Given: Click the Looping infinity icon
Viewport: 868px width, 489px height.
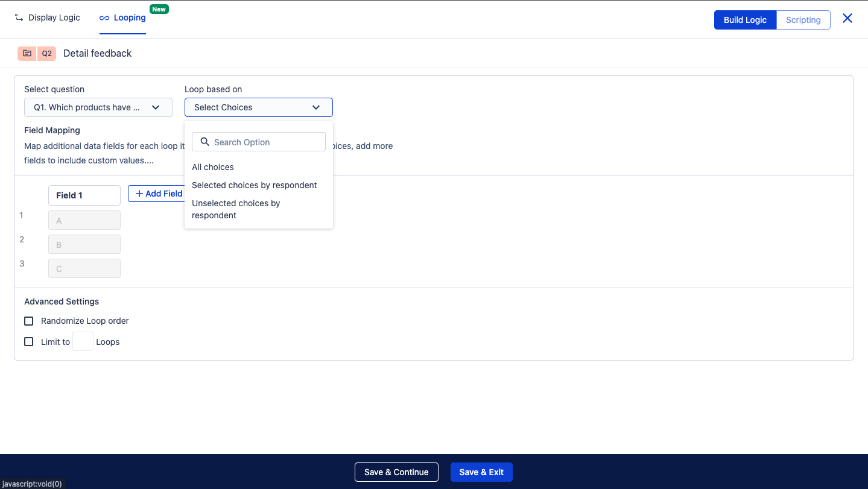Looking at the screenshot, I should 104,18.
